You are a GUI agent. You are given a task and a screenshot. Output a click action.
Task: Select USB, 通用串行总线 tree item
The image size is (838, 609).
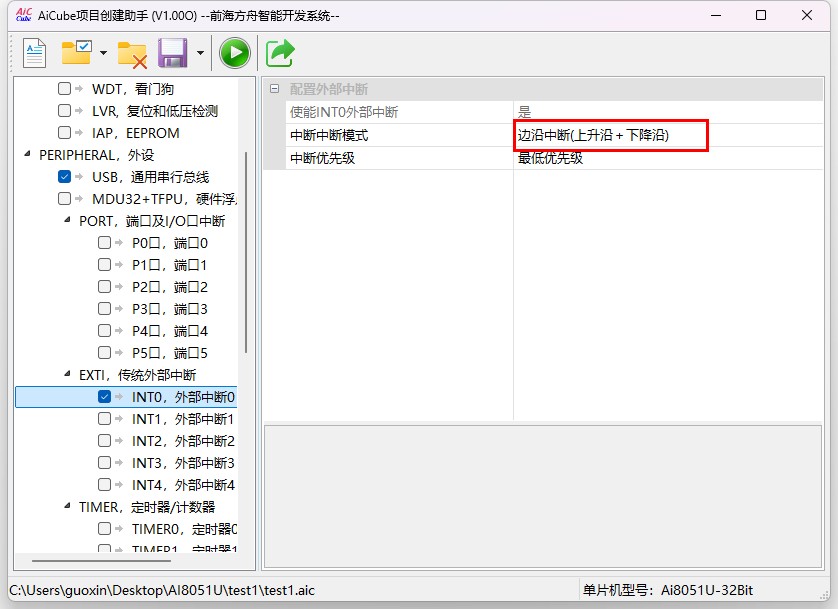coord(151,177)
